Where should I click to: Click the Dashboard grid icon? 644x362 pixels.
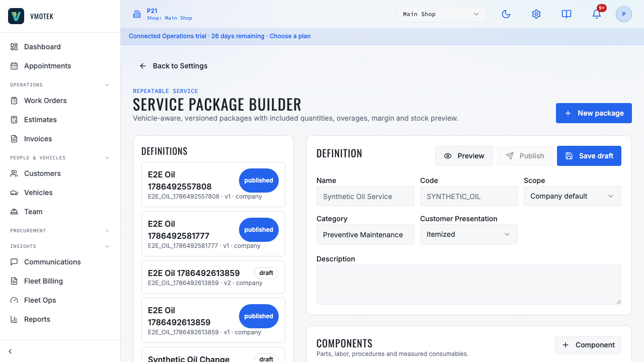click(14, 47)
